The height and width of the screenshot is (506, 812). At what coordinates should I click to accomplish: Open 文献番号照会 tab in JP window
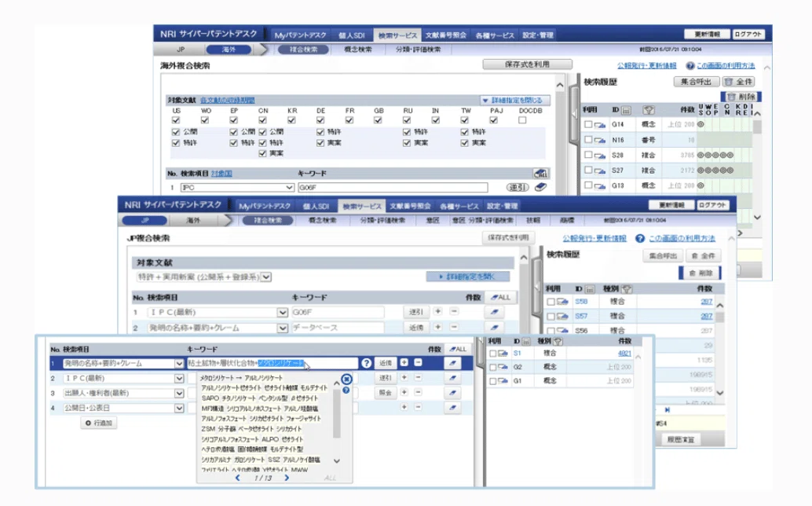pyautogui.click(x=410, y=206)
